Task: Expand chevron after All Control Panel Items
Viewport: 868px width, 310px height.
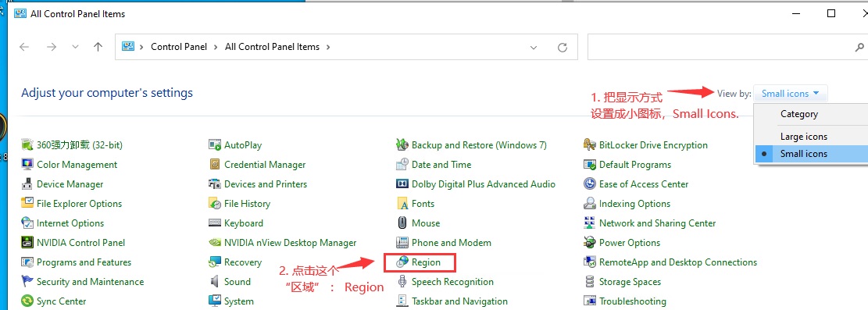Action: tap(327, 47)
